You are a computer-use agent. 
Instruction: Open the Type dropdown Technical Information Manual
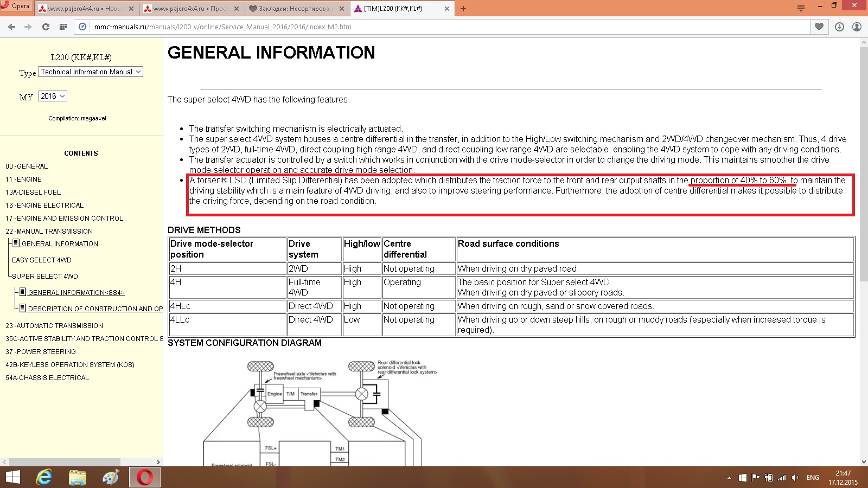pyautogui.click(x=91, y=72)
